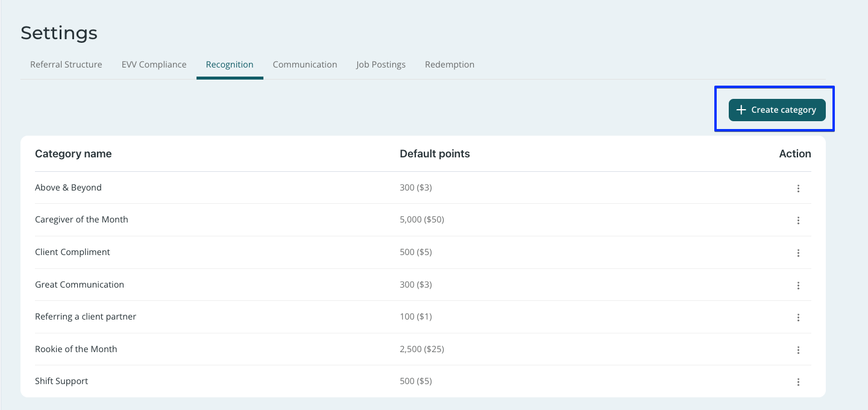Click 300 ($3) in Above & Beyond row
The height and width of the screenshot is (410, 868).
click(x=416, y=188)
